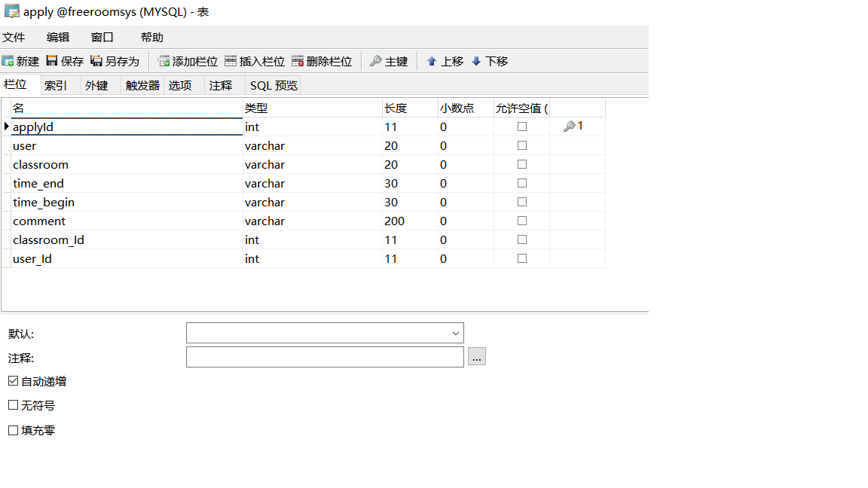Screen dimensions: 868x488
Task: Click the Allow Null (允许空值) column header
Action: 522,108
